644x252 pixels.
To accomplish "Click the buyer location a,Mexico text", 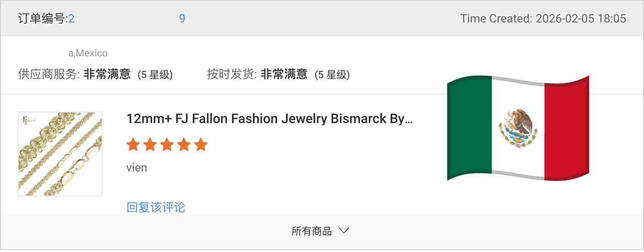I will [x=88, y=53].
